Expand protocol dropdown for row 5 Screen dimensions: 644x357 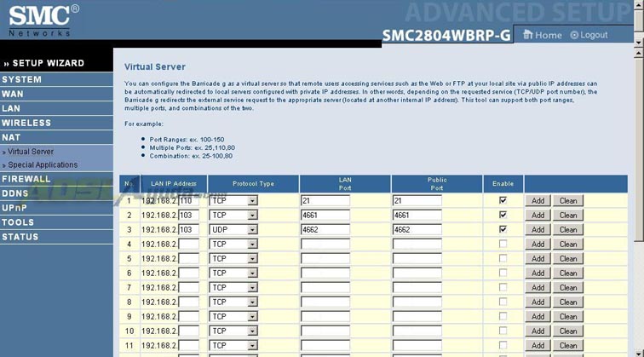[x=233, y=258]
